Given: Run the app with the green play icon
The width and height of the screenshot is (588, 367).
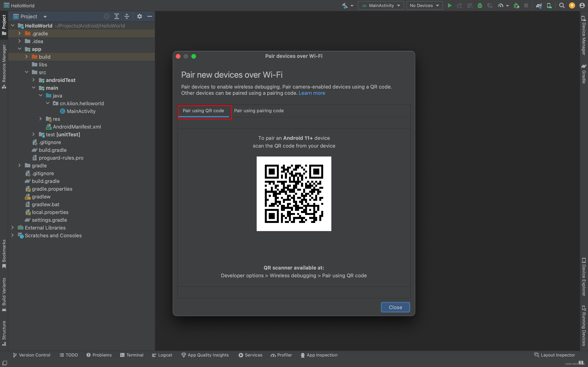Looking at the screenshot, I should coord(450,5).
